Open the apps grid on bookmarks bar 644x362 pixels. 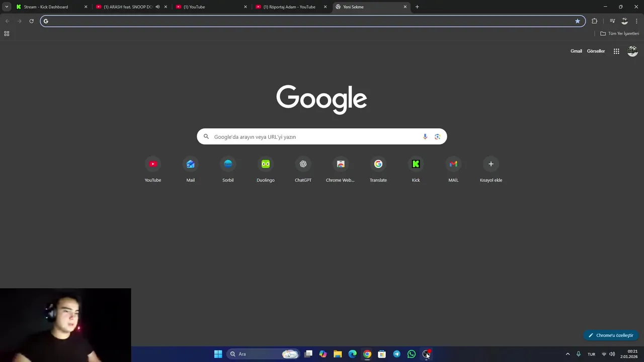pos(7,34)
